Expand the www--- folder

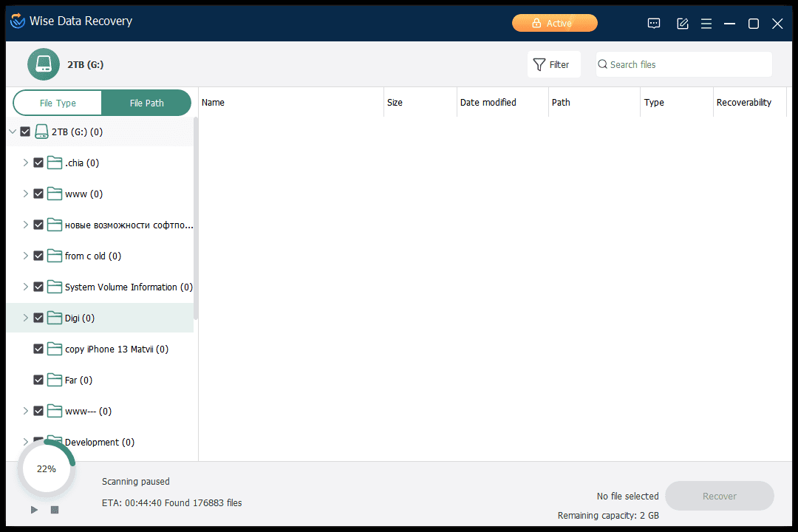click(x=25, y=412)
